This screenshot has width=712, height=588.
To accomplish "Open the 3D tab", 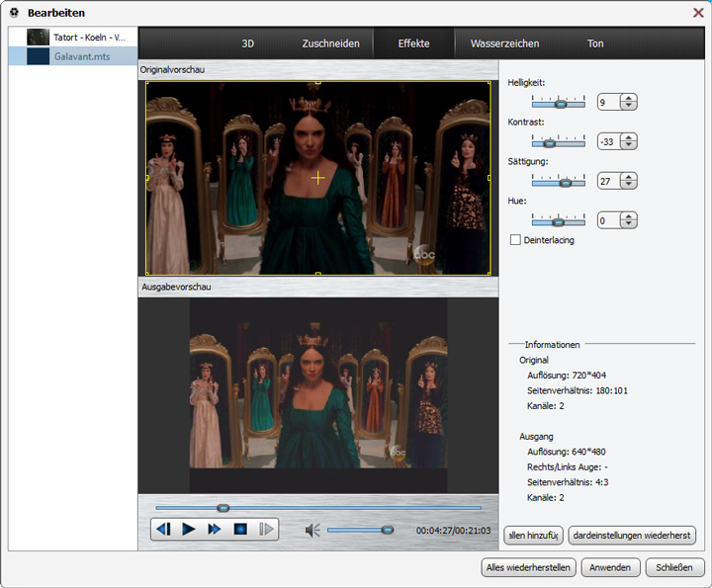I will pos(248,43).
